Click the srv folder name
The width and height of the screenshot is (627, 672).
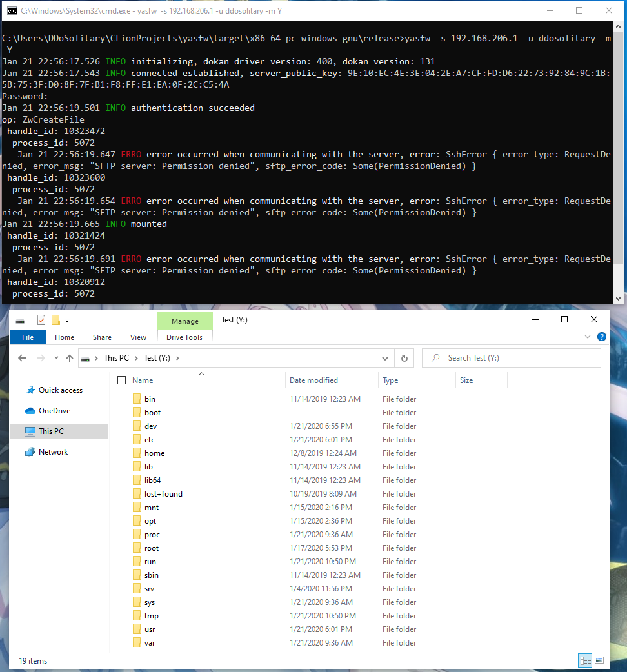(x=149, y=589)
